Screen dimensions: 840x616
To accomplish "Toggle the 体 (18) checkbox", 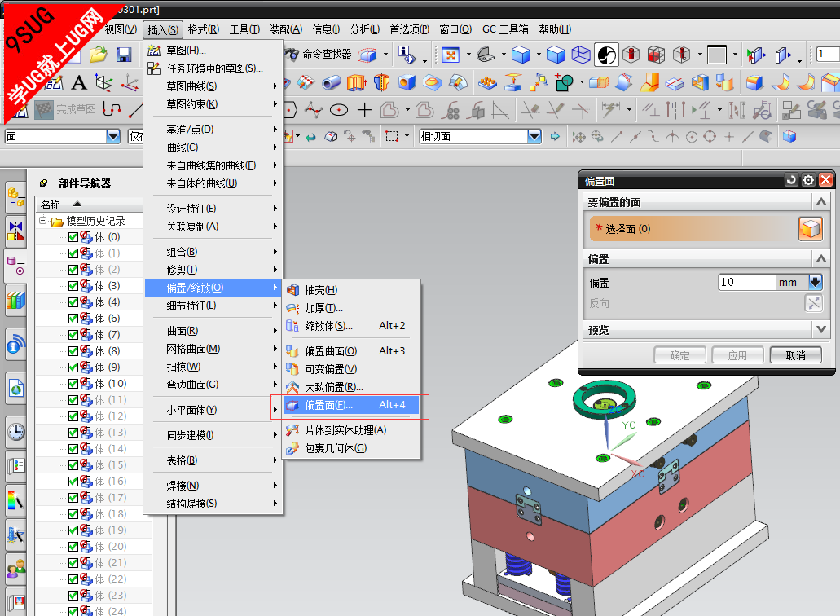I will [x=73, y=514].
